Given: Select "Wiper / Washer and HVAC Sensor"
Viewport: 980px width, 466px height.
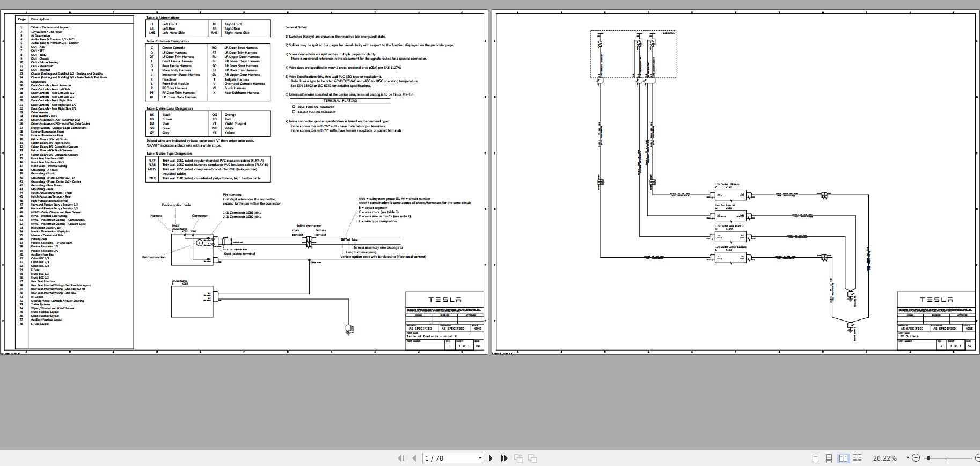Looking at the screenshot, I should tap(53, 308).
